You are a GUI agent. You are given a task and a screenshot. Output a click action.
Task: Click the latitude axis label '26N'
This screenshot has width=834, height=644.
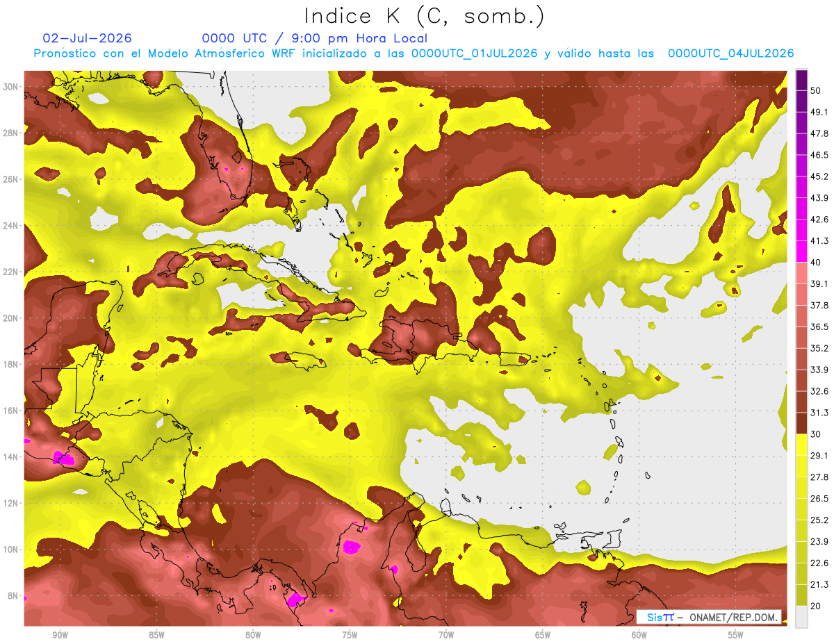pyautogui.click(x=10, y=179)
